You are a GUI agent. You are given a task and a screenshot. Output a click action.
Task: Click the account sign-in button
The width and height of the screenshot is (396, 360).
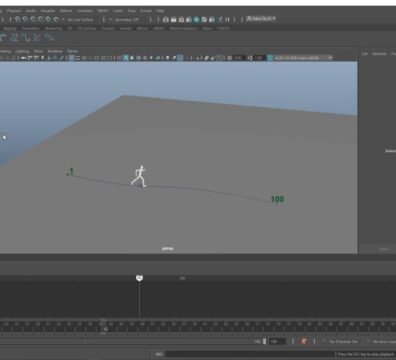coord(261,19)
